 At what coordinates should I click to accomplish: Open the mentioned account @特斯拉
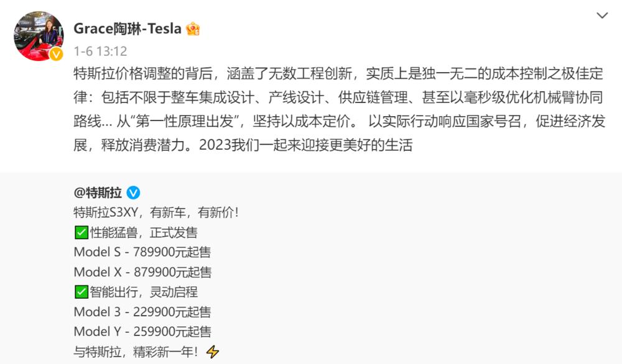(x=98, y=193)
